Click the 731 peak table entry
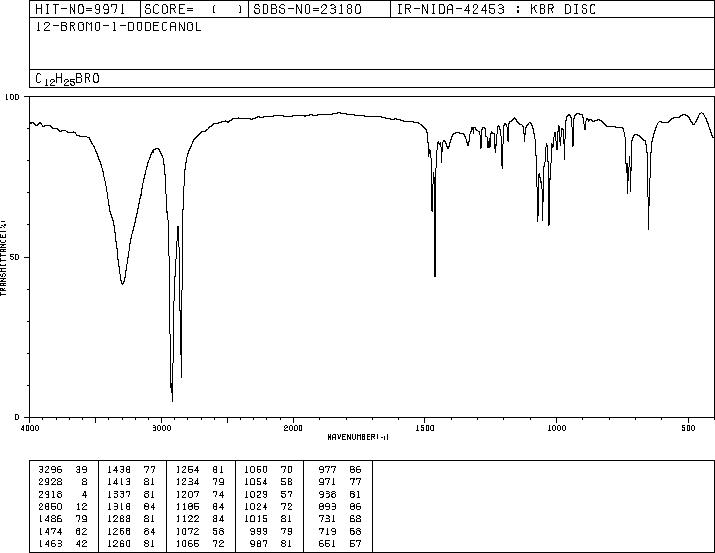 pos(340,519)
